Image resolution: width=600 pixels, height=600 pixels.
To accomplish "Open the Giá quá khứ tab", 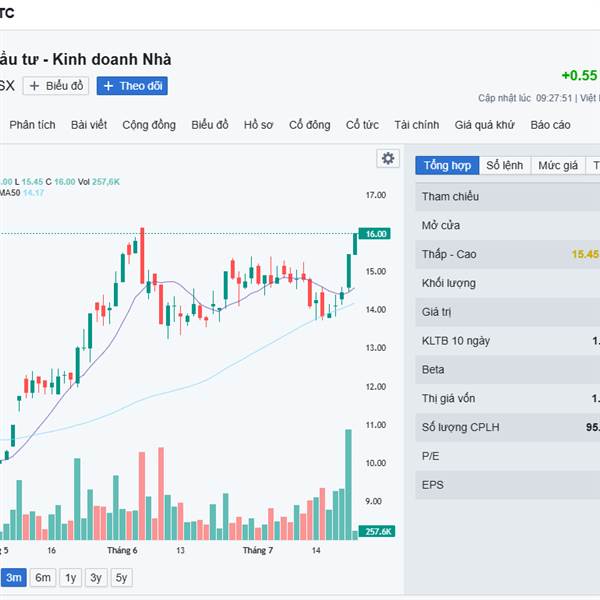I will [x=484, y=125].
